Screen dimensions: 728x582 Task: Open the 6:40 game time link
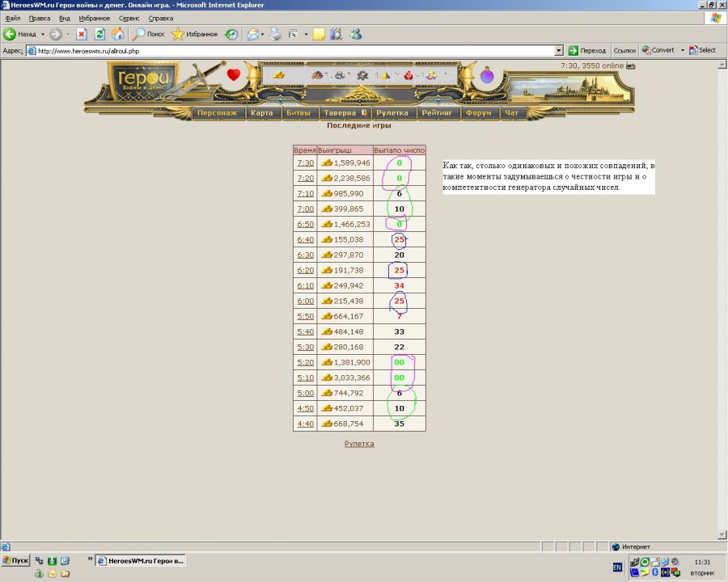[306, 239]
